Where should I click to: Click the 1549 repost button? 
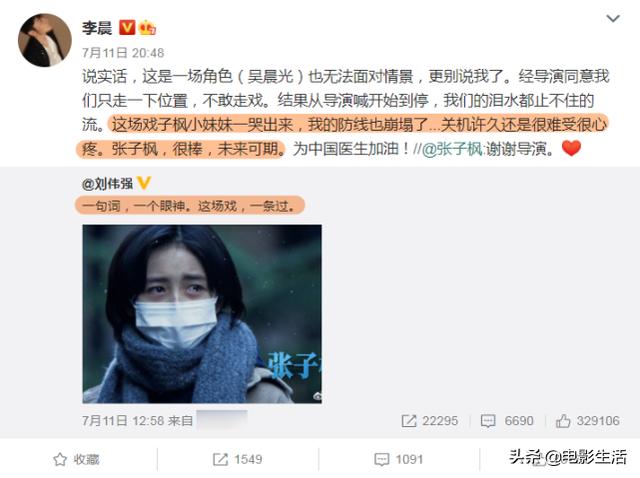coord(237,459)
